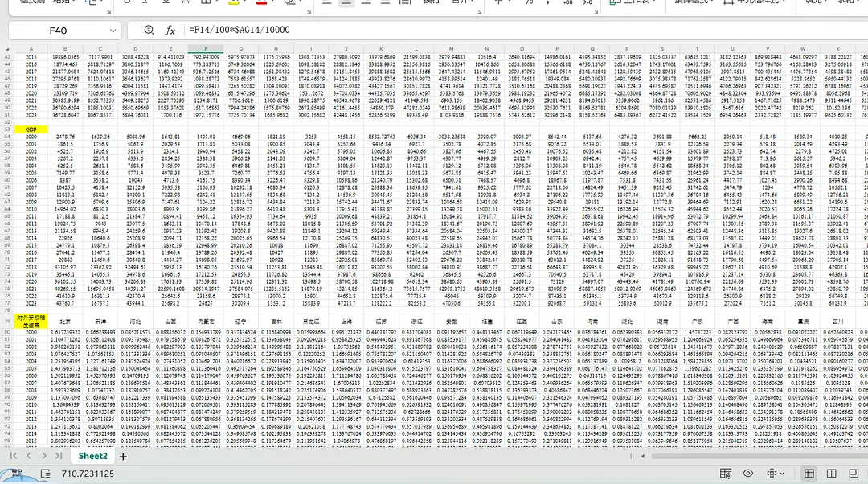Click cell 1.657239322 under 北京
Screen dimensions: 868x484
point(65,332)
